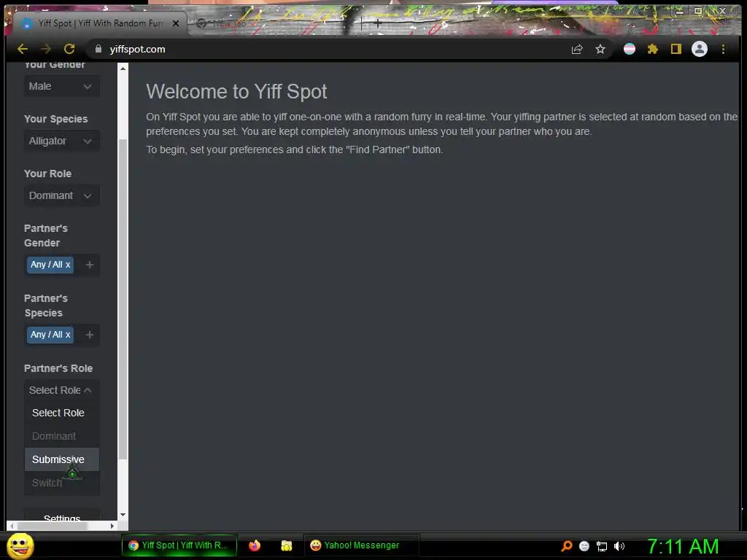Viewport: 747px width, 560px height.
Task: Open a new browser tab with plus
Action: tap(378, 23)
